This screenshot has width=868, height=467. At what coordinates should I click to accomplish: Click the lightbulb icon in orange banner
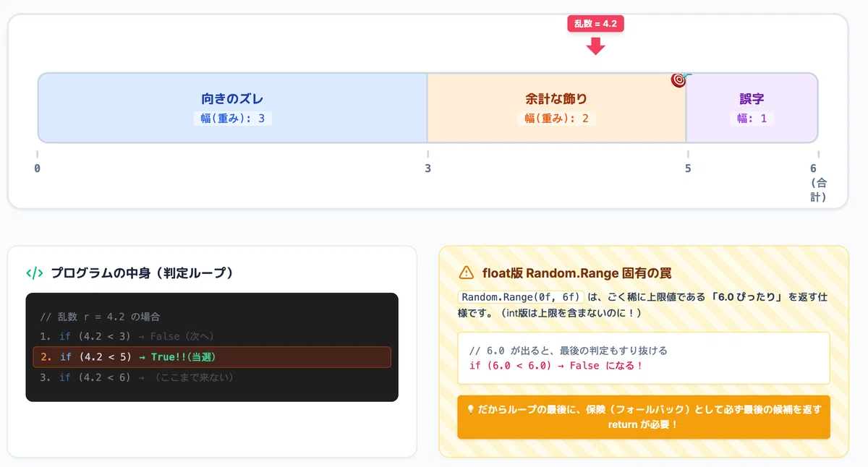[471, 409]
